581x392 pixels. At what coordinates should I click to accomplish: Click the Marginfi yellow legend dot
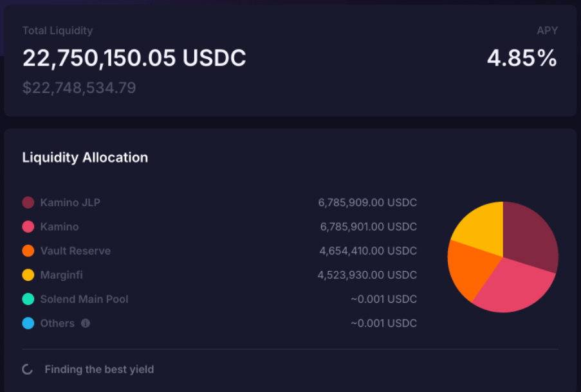pyautogui.click(x=28, y=275)
